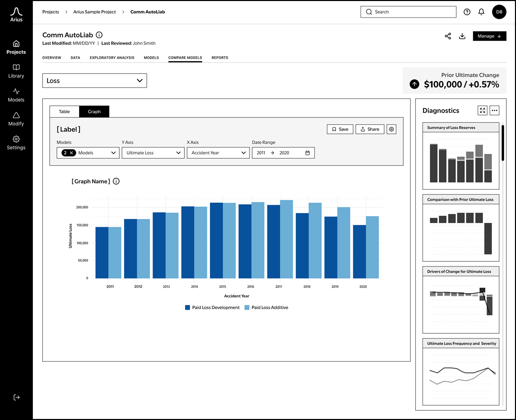Click the logout icon at sidebar bottom
Screen dimensions: 516x420
pos(17,397)
